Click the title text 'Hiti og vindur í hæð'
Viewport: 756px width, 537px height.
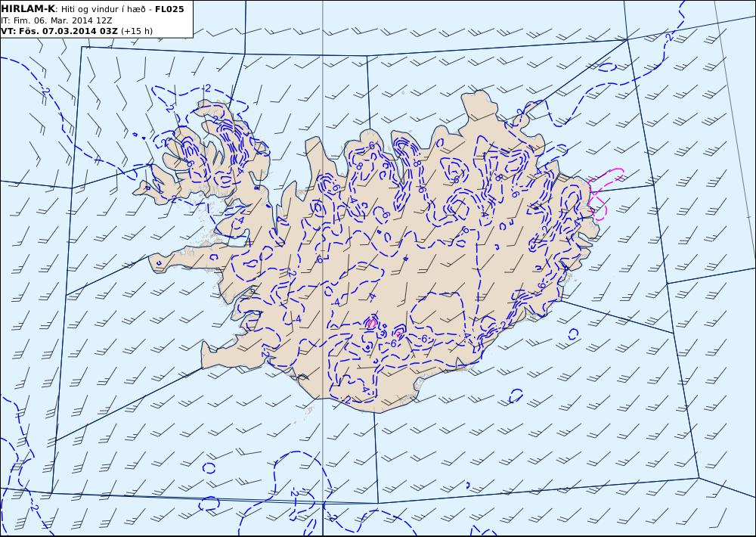[x=103, y=9]
